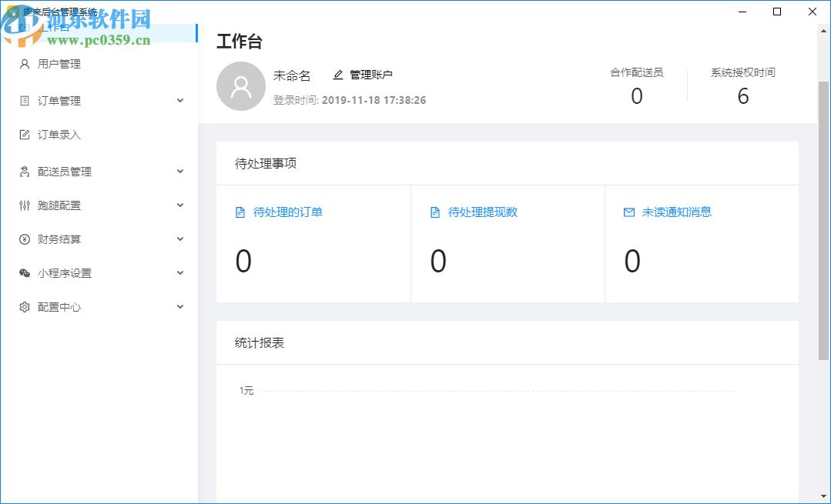
Task: Click the 小程序设置 WeChat icon
Action: coord(23,272)
